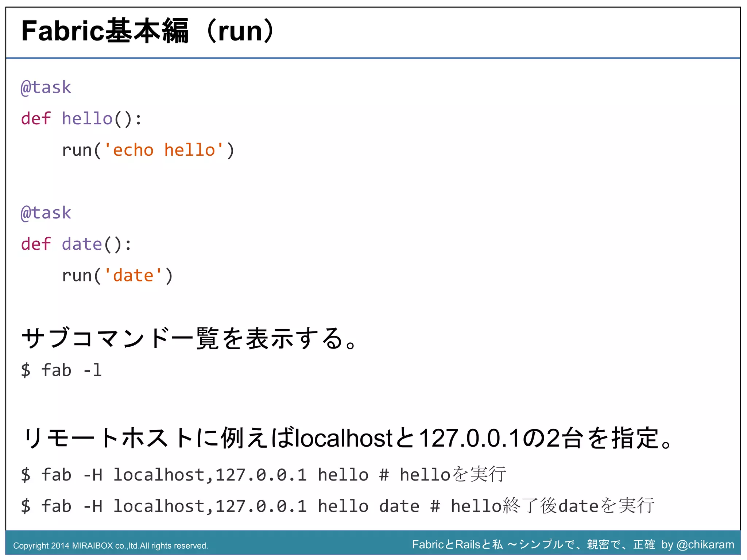
Task: Click the 'def hello():' code line
Action: pos(81,119)
